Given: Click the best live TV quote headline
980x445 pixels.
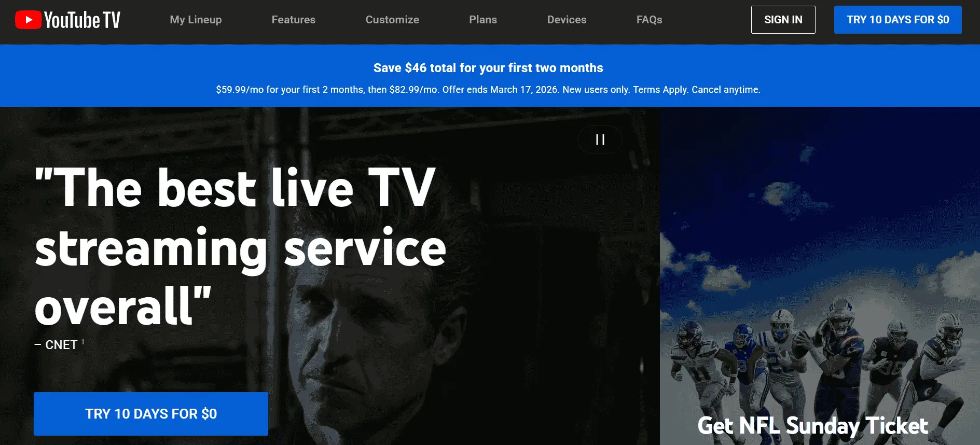Looking at the screenshot, I should point(240,246).
